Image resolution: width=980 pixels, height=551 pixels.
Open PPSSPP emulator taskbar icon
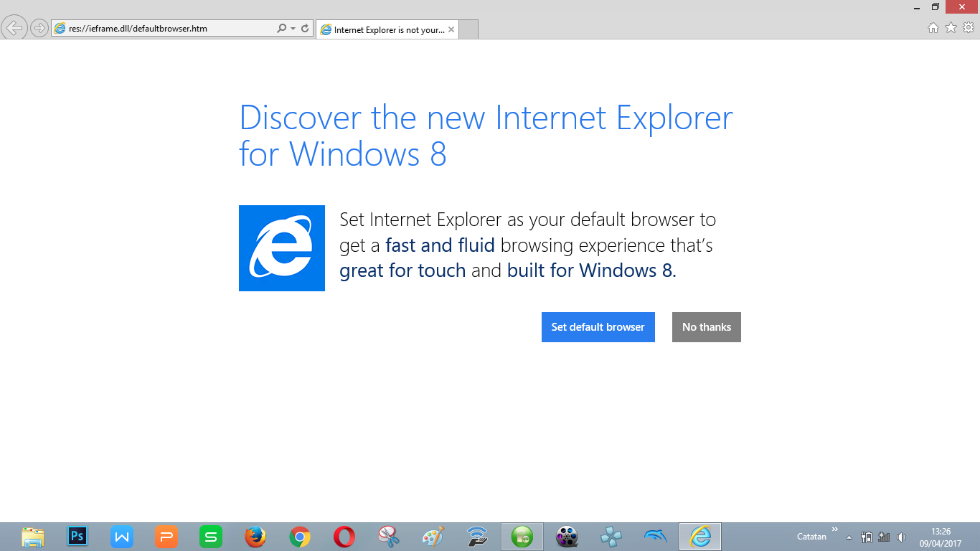pyautogui.click(x=611, y=537)
